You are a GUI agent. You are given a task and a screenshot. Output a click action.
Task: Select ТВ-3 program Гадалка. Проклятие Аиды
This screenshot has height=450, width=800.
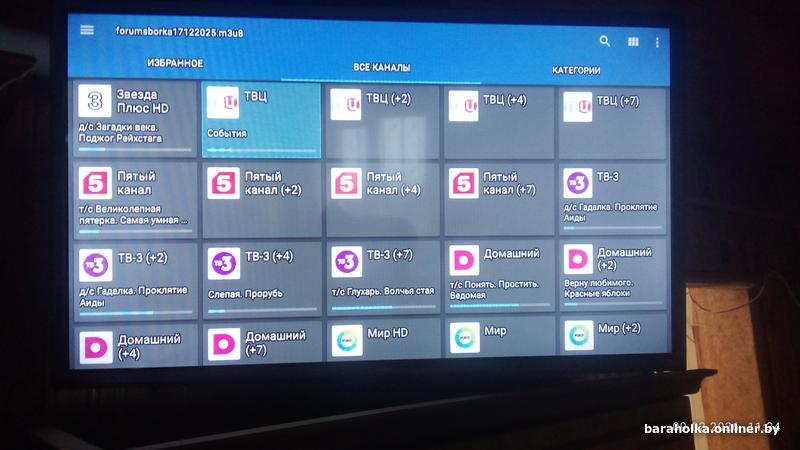pyautogui.click(x=610, y=212)
